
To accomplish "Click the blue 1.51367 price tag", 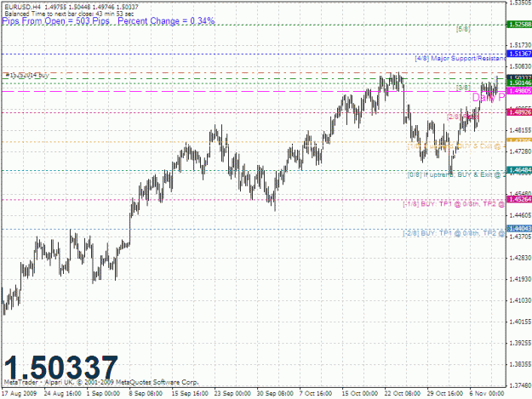I will (x=519, y=54).
